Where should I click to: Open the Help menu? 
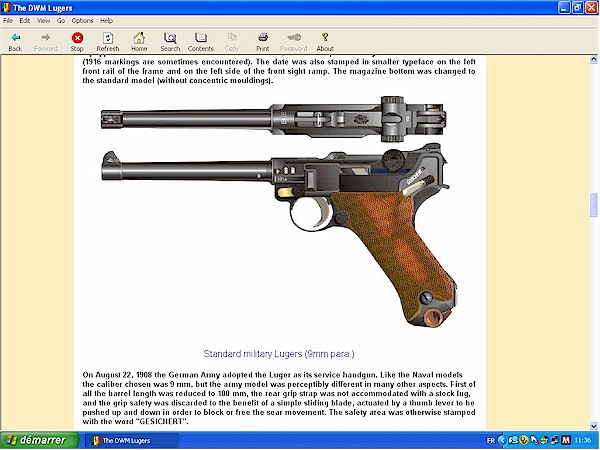(106, 21)
